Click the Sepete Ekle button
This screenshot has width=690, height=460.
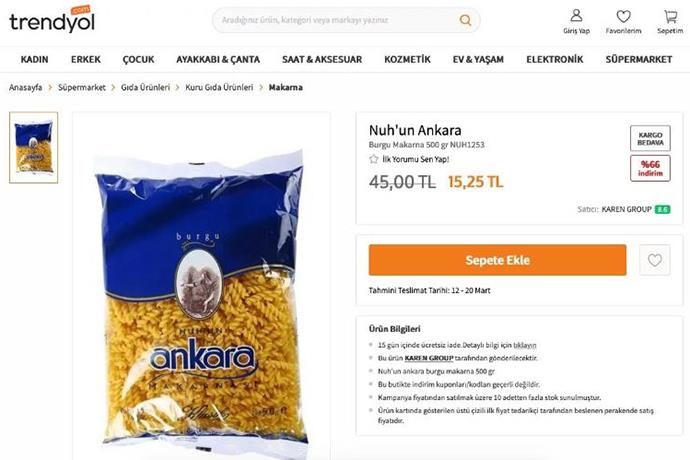497,260
